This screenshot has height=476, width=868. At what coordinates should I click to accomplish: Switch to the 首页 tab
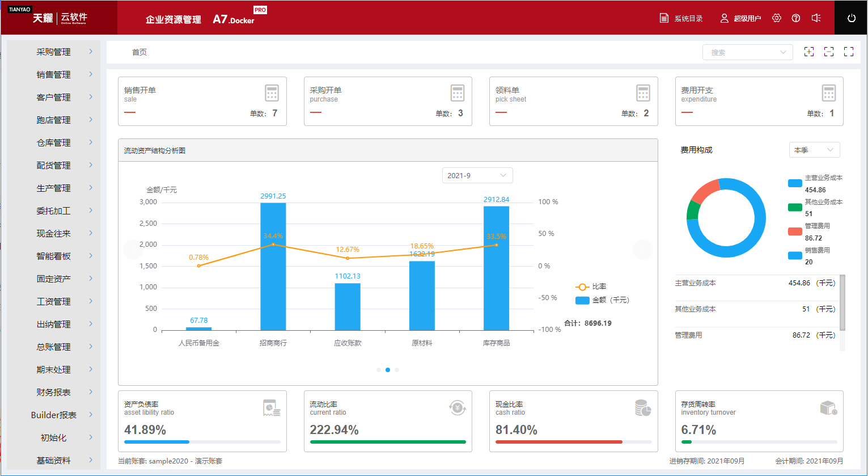point(139,52)
